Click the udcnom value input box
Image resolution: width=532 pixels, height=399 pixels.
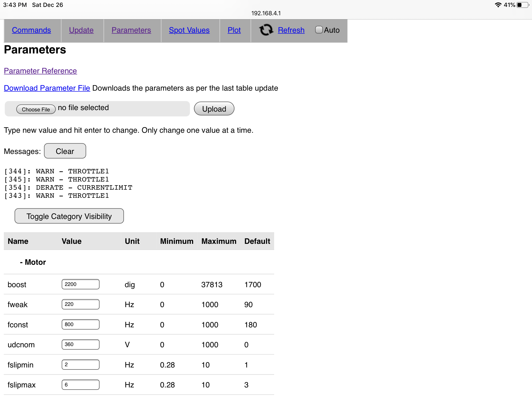click(x=81, y=344)
